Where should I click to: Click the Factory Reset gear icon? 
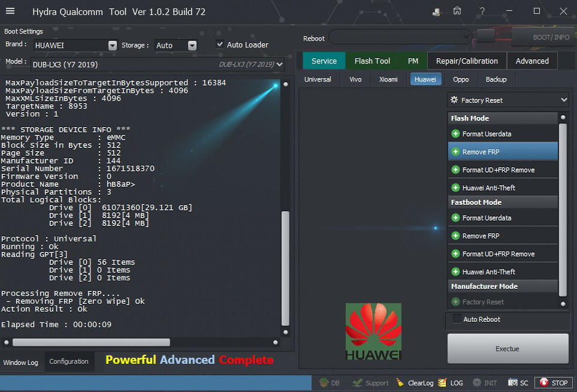tap(454, 100)
